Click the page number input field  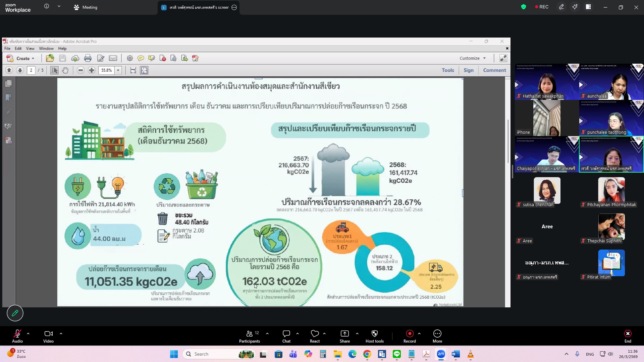(x=31, y=70)
